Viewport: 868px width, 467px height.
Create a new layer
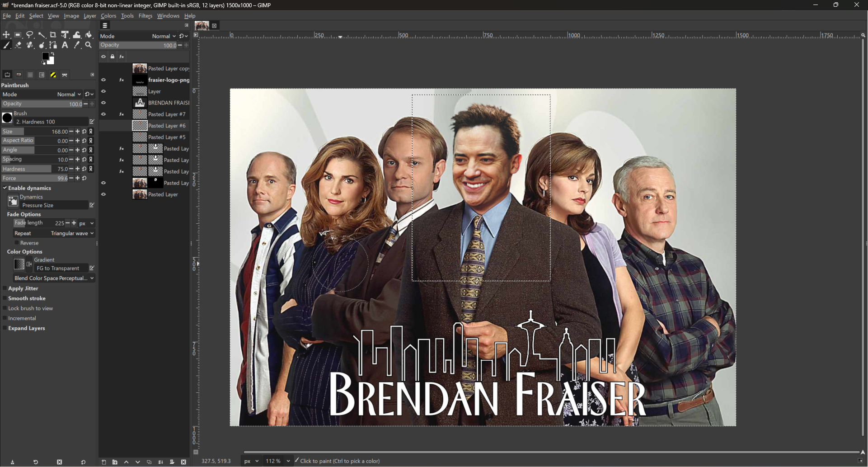pos(103,462)
